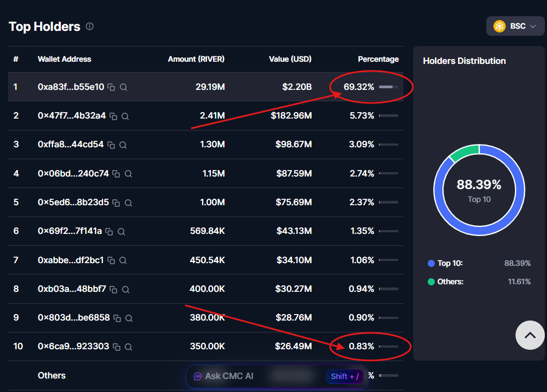Click the 11.61% Others legend value
Viewport: 547px width, 392px height.
point(519,282)
